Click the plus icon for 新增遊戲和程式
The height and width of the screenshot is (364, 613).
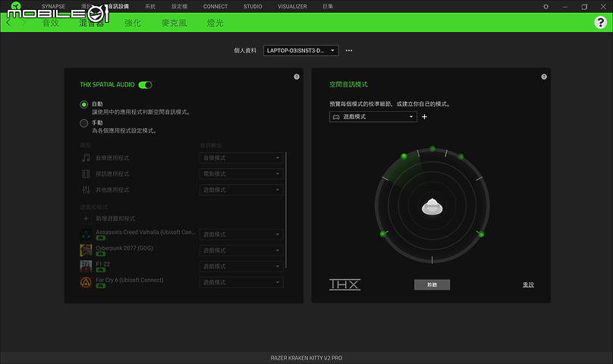86,218
